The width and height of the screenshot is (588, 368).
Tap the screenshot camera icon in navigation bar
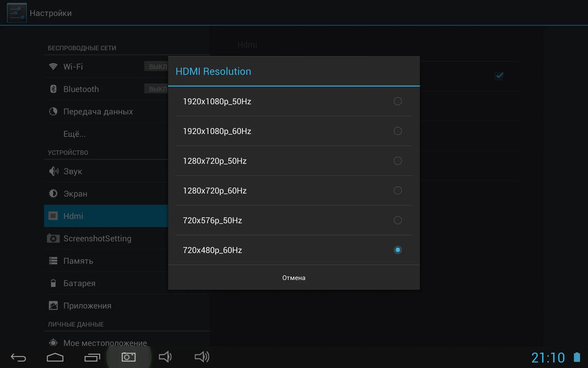click(129, 357)
